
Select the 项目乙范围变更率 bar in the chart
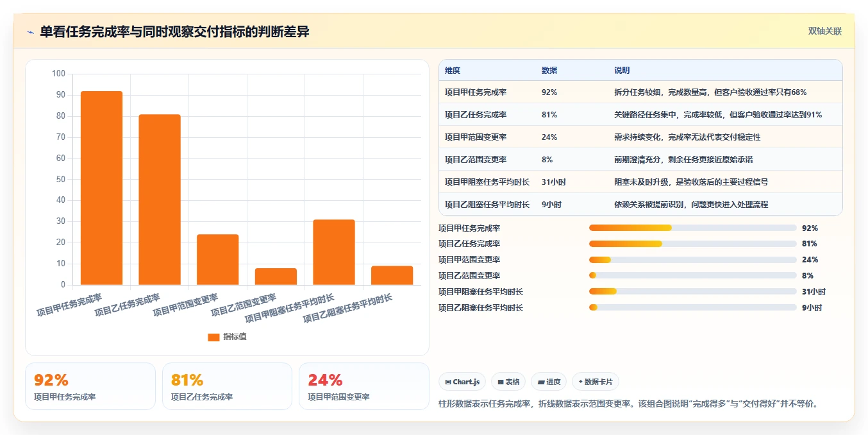276,277
